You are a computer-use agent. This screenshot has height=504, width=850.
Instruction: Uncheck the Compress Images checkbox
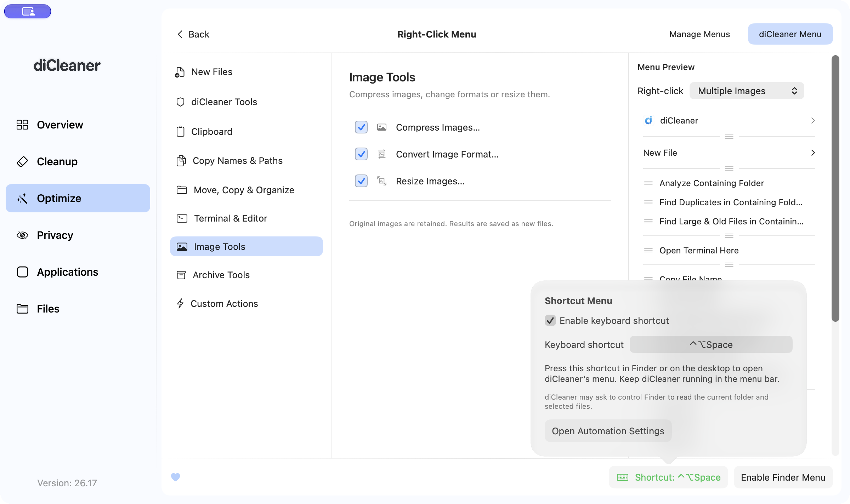pyautogui.click(x=361, y=127)
